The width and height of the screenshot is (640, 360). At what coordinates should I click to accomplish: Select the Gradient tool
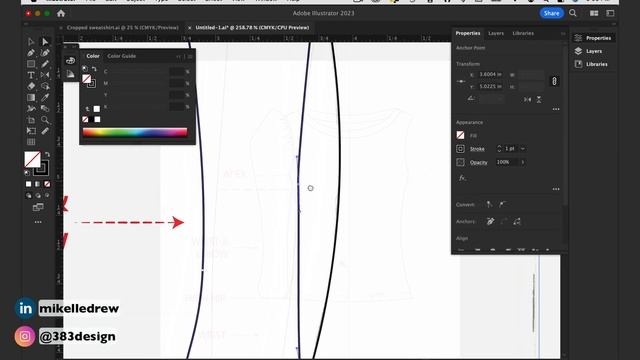coord(31,98)
